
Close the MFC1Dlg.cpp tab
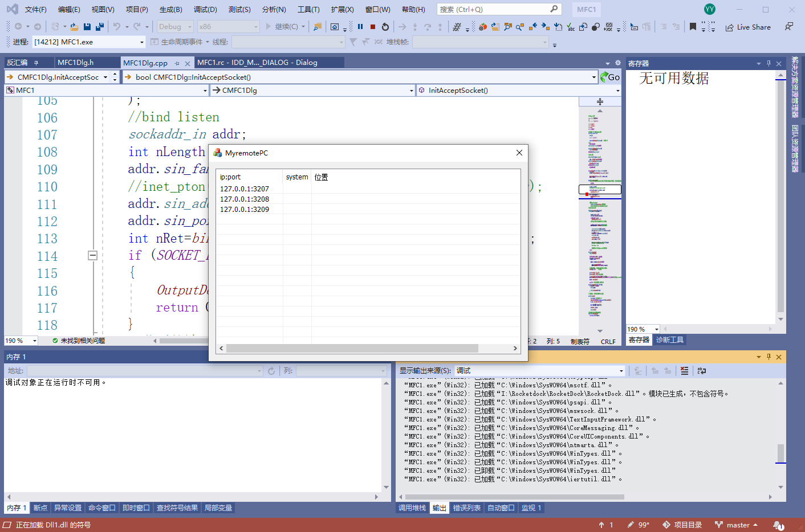tap(187, 63)
